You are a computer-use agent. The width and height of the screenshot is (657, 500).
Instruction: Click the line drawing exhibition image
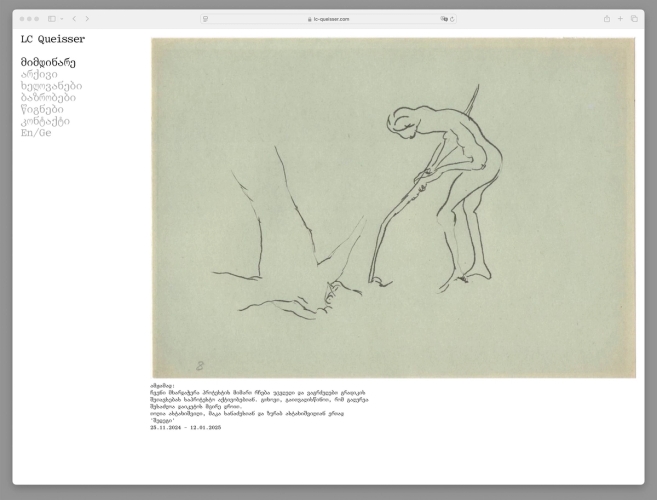[x=393, y=208]
